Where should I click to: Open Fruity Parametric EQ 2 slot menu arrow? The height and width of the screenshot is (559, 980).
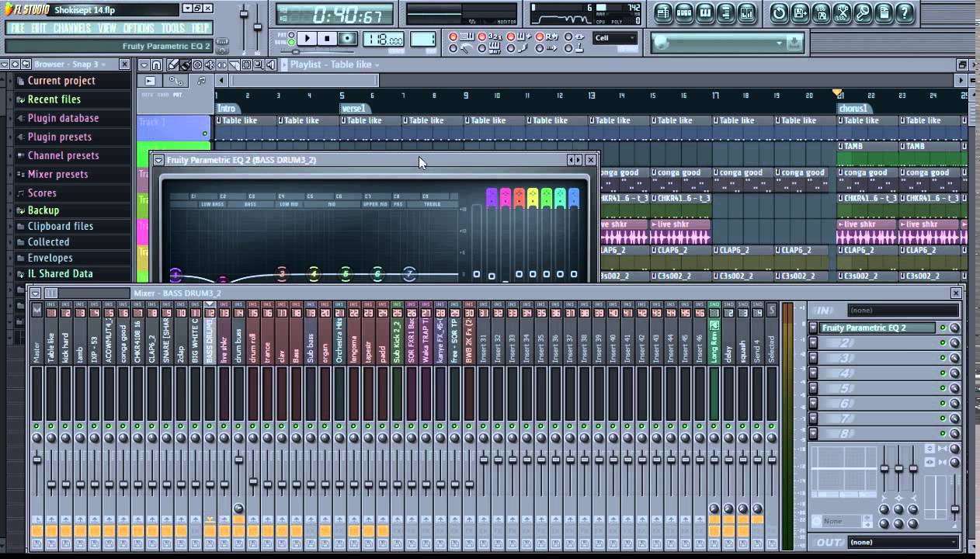pos(813,328)
